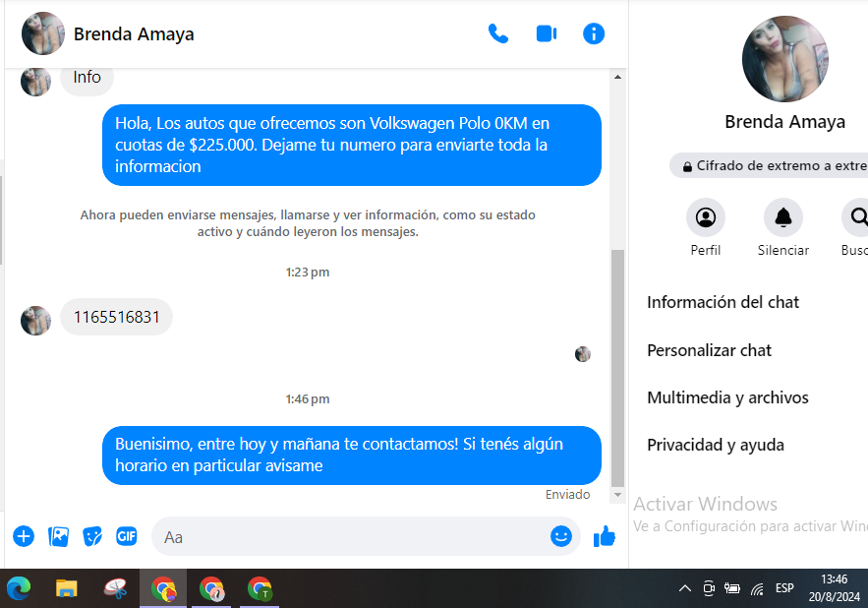
Task: Start a voice call with Brenda Amaya
Action: (498, 33)
